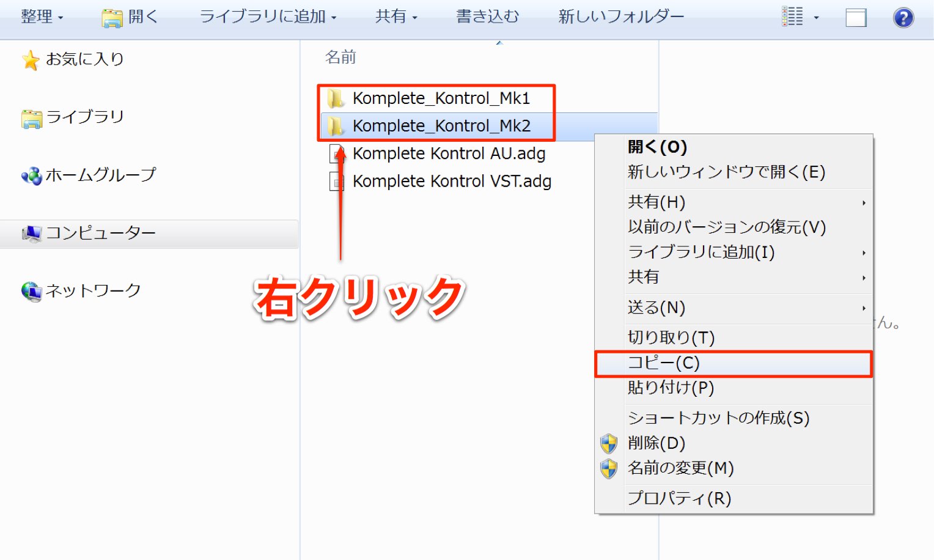Open the ライブラリに追加(I) submenu
The image size is (934, 560).
pyautogui.click(x=734, y=252)
